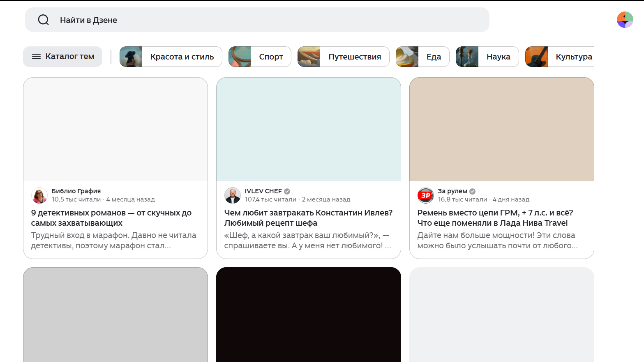Open the Каталог тем menu
This screenshot has width=644, height=362.
[x=63, y=57]
